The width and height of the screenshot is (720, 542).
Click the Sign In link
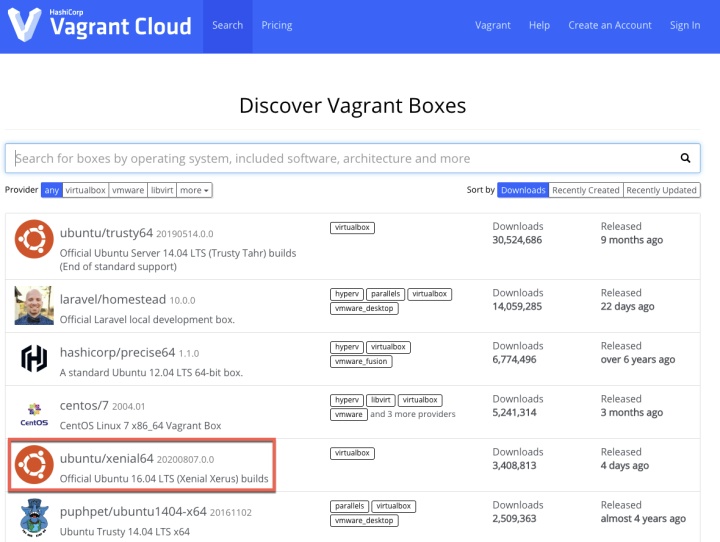(x=685, y=26)
